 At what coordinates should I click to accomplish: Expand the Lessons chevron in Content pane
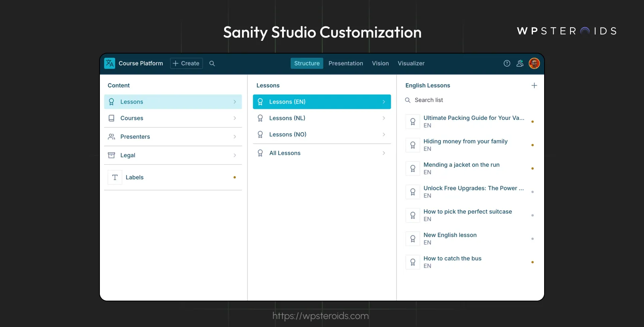click(x=235, y=102)
